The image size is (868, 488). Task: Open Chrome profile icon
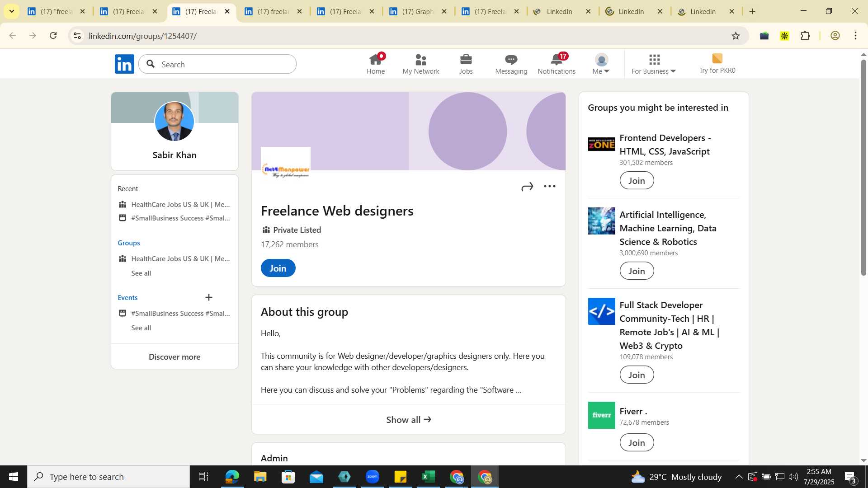pyautogui.click(x=835, y=36)
